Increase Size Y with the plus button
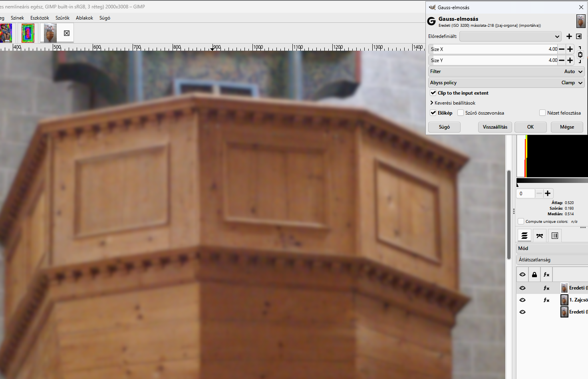This screenshot has width=588, height=379. pyautogui.click(x=570, y=60)
